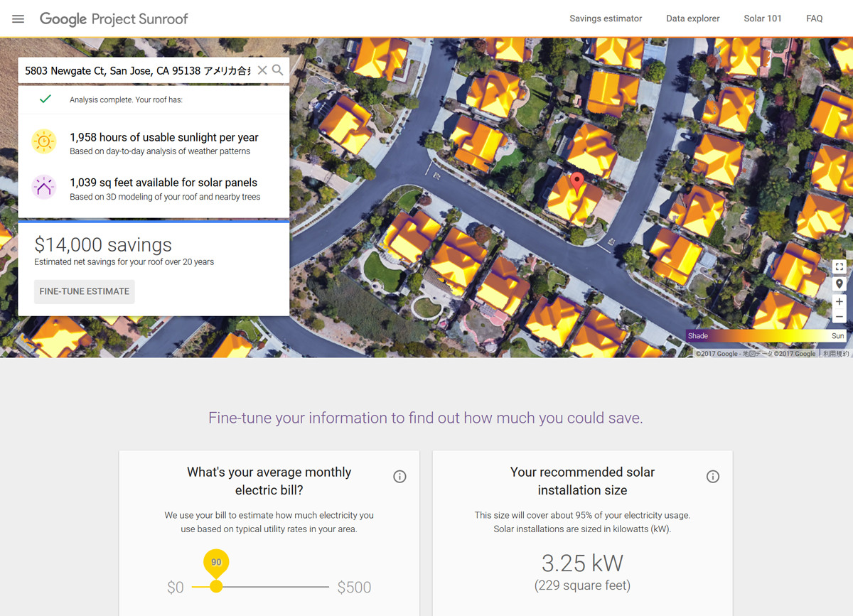
Task: Click the Shade to Sun color legend
Action: pos(766,336)
